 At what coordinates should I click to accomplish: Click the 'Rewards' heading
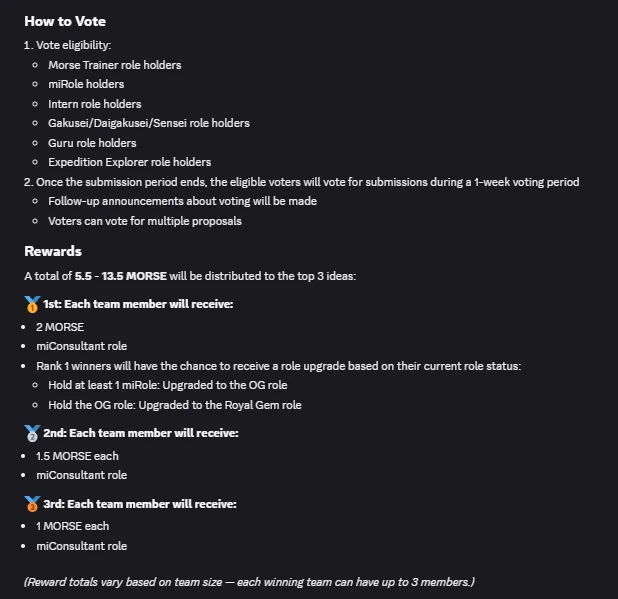point(53,251)
